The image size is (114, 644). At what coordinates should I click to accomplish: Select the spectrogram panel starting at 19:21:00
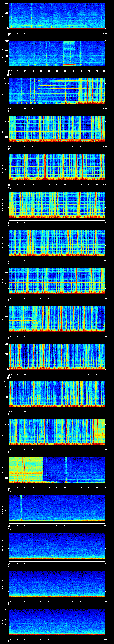click(x=57, y=281)
